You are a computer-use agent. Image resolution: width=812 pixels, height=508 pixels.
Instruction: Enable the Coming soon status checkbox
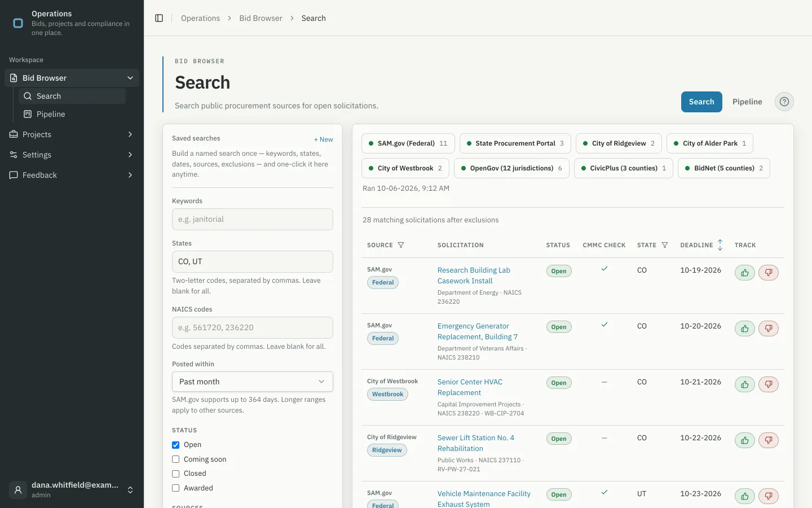[176, 459]
